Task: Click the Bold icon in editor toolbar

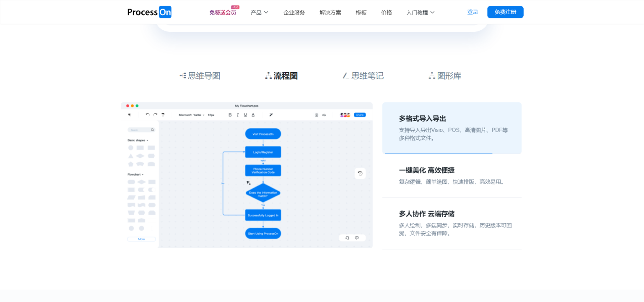Action: [x=230, y=115]
